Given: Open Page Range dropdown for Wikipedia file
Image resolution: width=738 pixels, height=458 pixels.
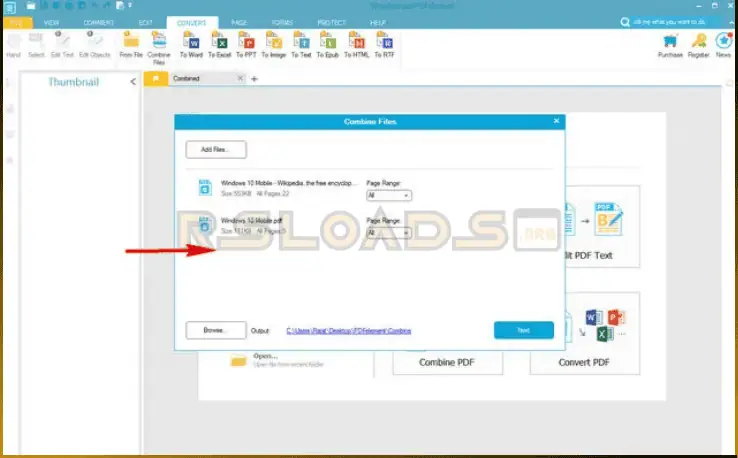Looking at the screenshot, I should [389, 195].
